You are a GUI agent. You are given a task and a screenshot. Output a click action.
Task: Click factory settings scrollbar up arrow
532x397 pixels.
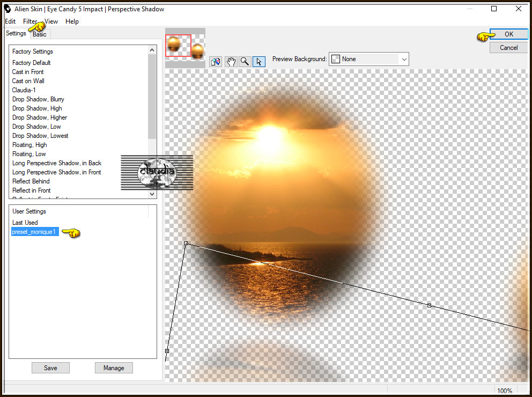(152, 50)
